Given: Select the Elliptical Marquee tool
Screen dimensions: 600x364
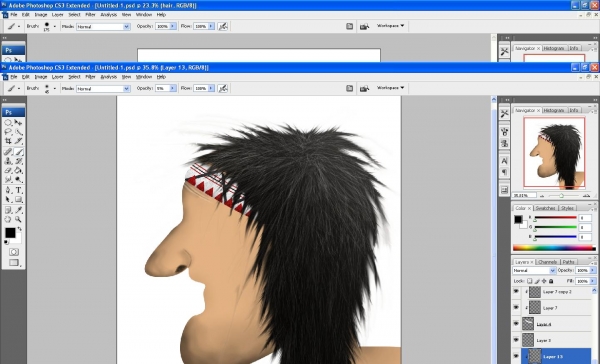Looking at the screenshot, I should [8, 123].
